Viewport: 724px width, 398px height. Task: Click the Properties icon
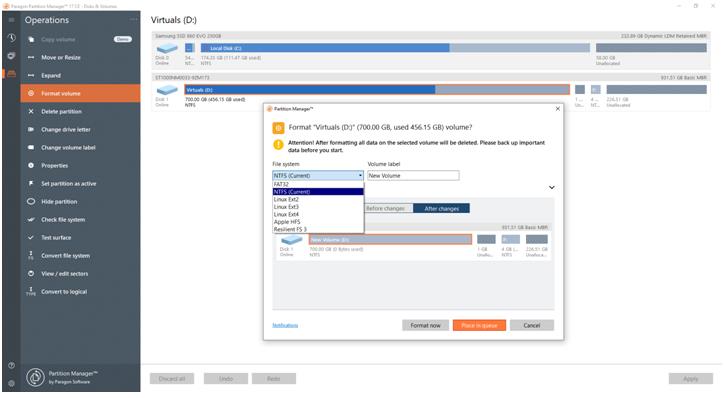pos(31,166)
